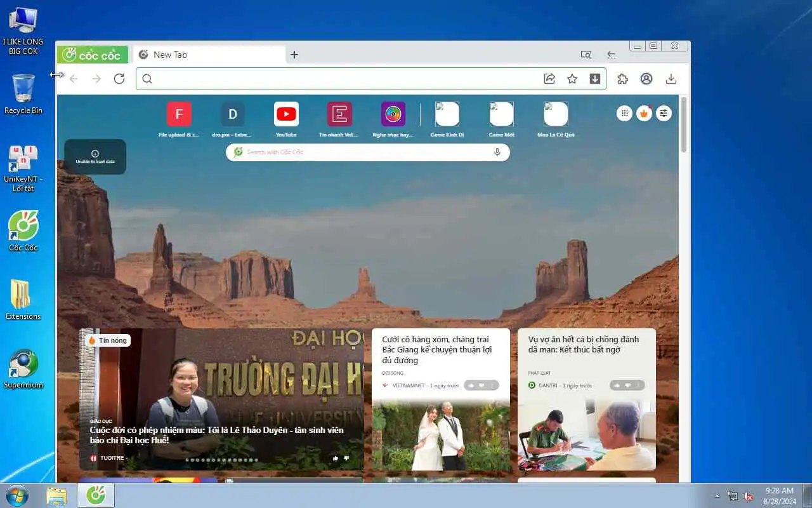
Task: Reload the page
Action: pyautogui.click(x=119, y=79)
